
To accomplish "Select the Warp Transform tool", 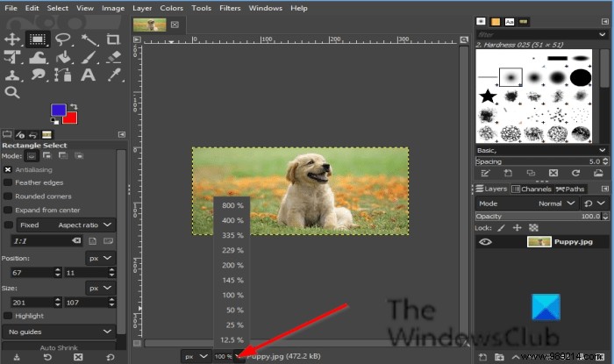I will (x=38, y=57).
